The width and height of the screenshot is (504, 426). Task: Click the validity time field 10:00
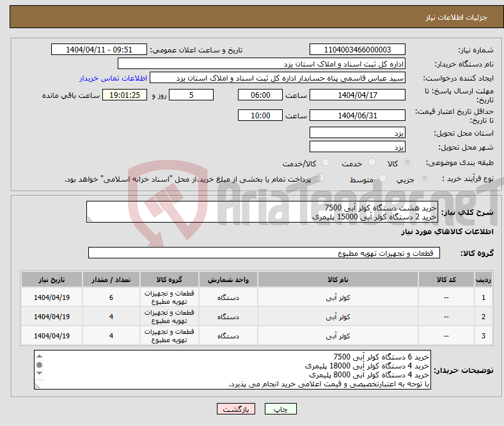point(260,115)
